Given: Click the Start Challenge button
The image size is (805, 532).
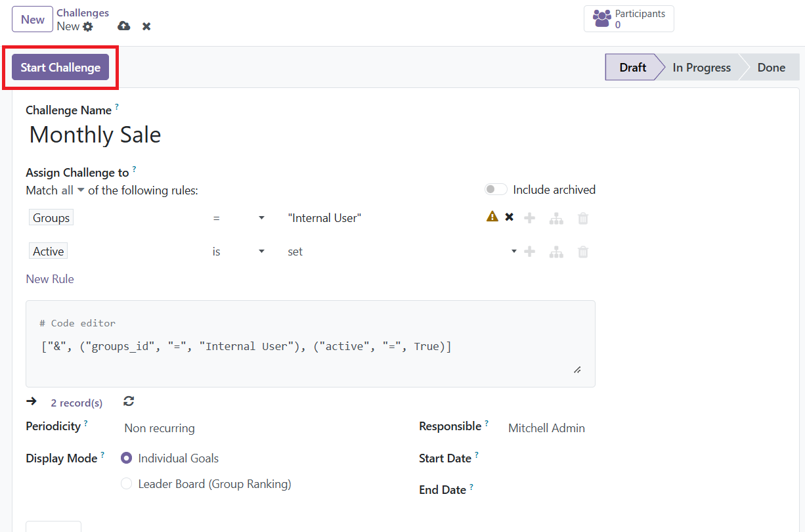Looking at the screenshot, I should 60,67.
